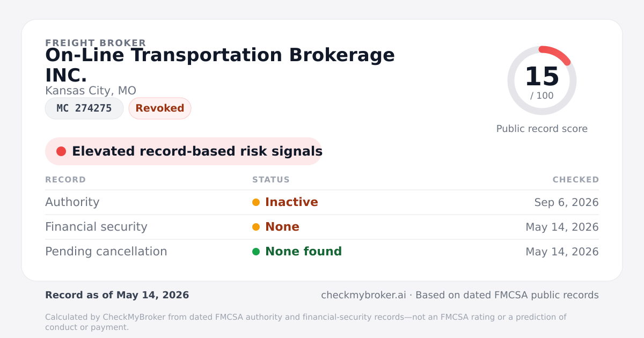Select the Pending cancellation row label
The height and width of the screenshot is (338, 644).
coord(106,252)
